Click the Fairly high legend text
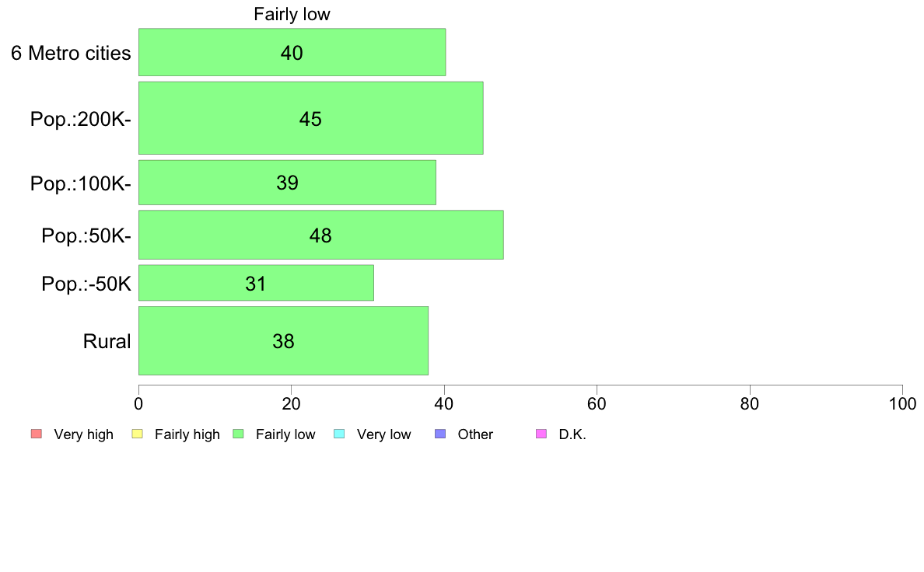Image resolution: width=924 pixels, height=572 pixels. 187,434
